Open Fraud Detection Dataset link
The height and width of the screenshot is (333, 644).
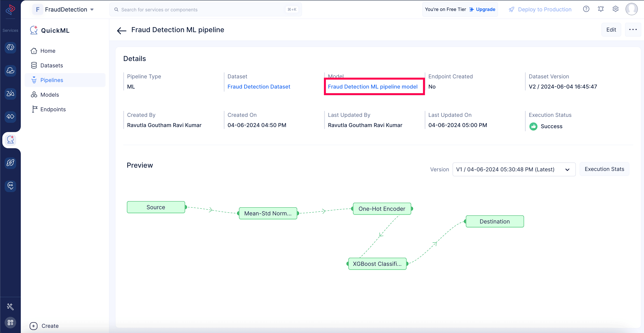click(259, 87)
